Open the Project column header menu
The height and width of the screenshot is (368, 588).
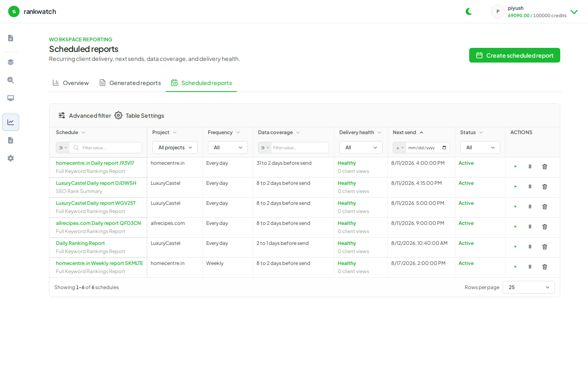pos(175,132)
